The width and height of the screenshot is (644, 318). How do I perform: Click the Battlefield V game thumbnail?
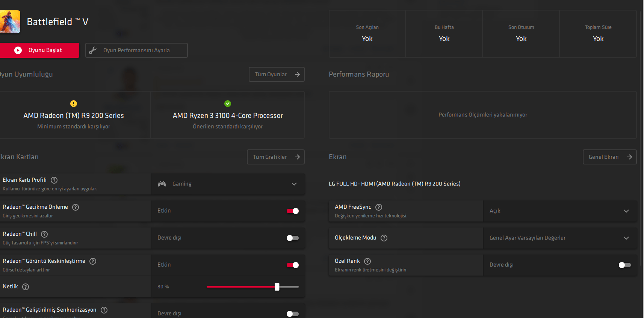pos(10,22)
